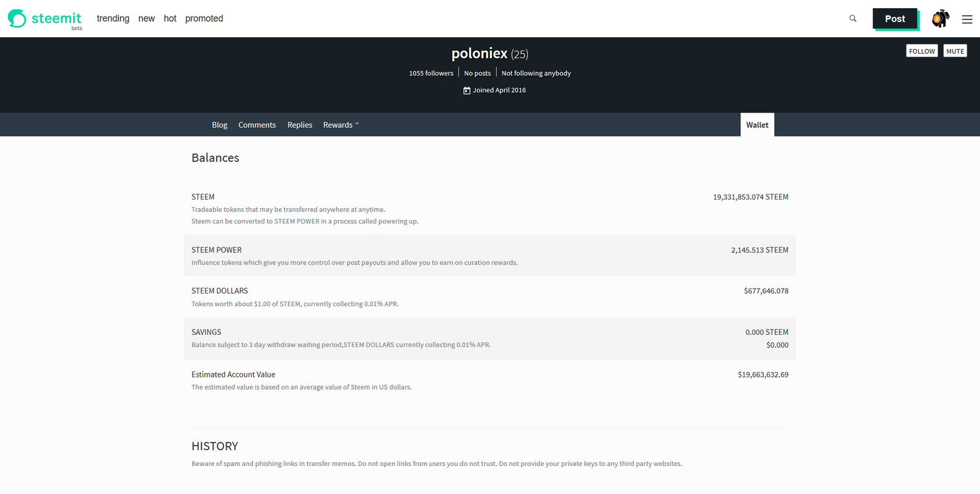Viewport: 980px width, 494px height.
Task: Click the STEEM POWER label
Action: [216, 250]
